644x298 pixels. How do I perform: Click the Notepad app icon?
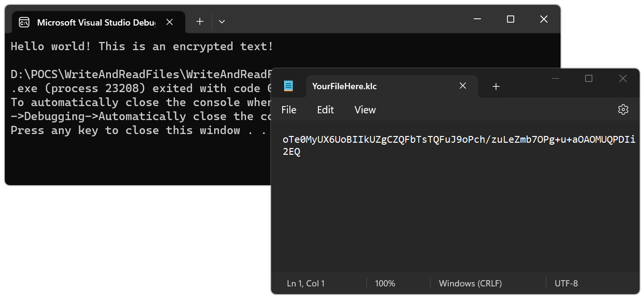point(288,86)
